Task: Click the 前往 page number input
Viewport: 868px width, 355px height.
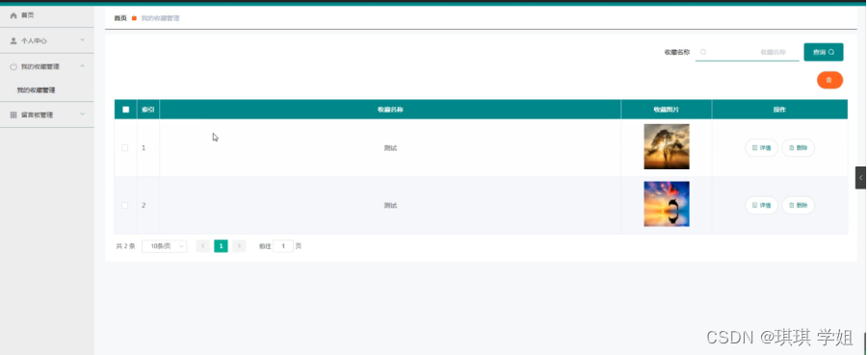Action: [x=283, y=246]
